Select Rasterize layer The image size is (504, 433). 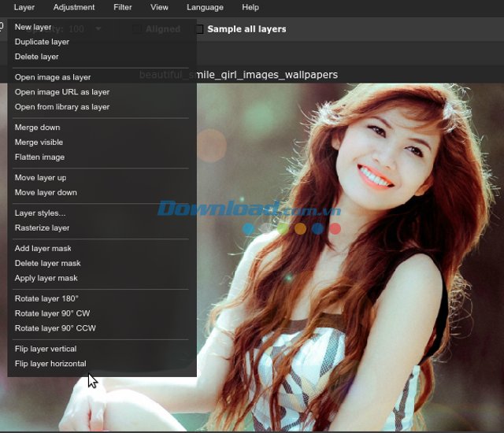click(102, 228)
